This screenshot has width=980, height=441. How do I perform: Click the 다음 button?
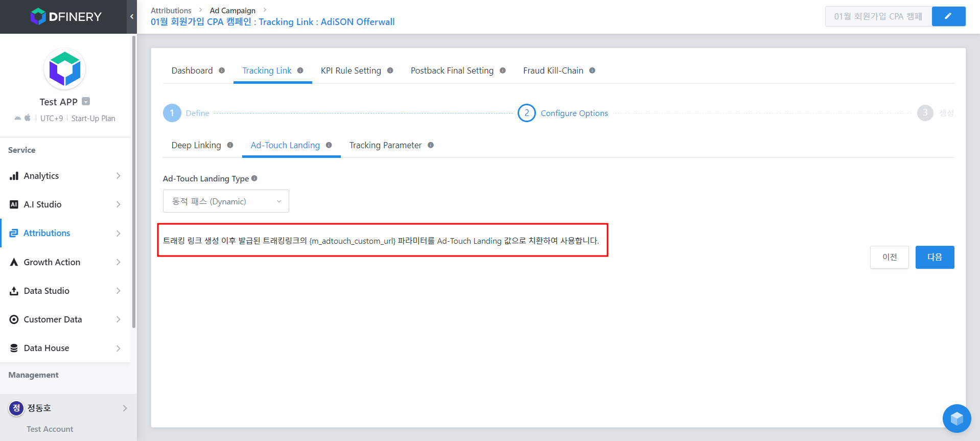(x=935, y=257)
